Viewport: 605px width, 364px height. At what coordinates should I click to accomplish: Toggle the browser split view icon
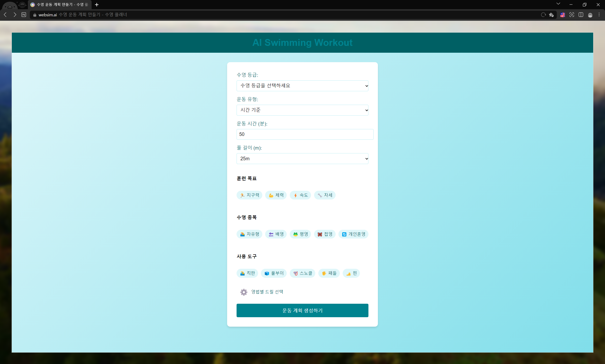[x=581, y=15]
